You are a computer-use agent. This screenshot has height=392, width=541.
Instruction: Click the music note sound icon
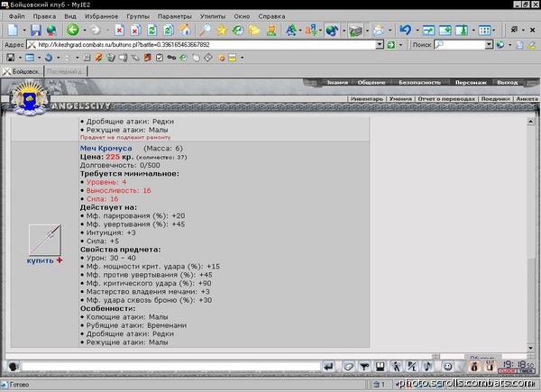[427, 367]
